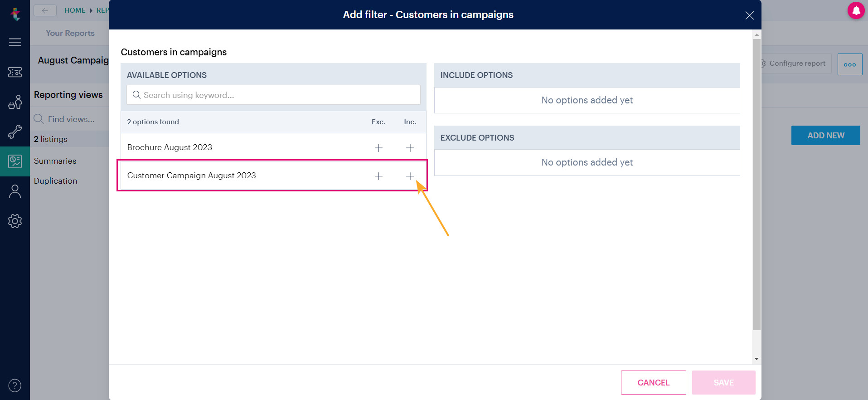Open the Duplication view
Screen dimensions: 868x400
click(56, 181)
